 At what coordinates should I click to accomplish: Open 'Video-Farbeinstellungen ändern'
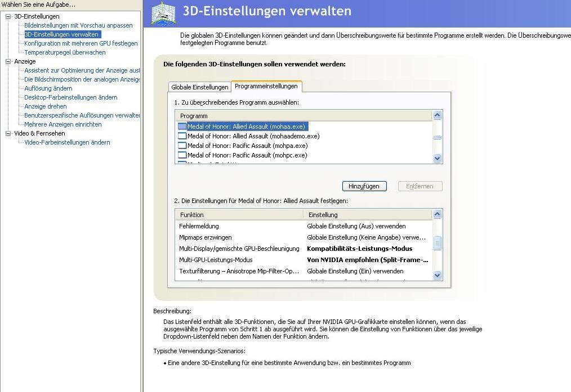click(x=67, y=142)
